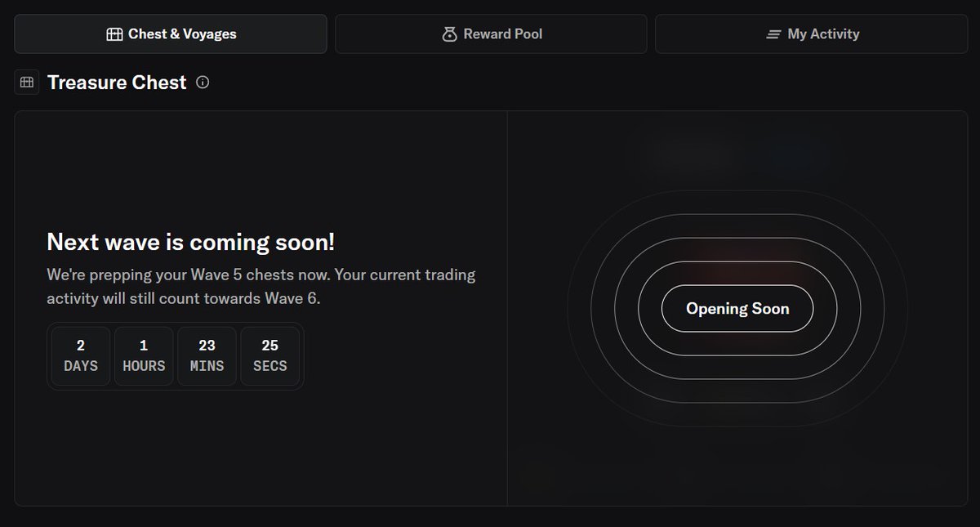This screenshot has height=527, width=980.
Task: Click the 25 SECS countdown tile
Action: click(x=270, y=355)
